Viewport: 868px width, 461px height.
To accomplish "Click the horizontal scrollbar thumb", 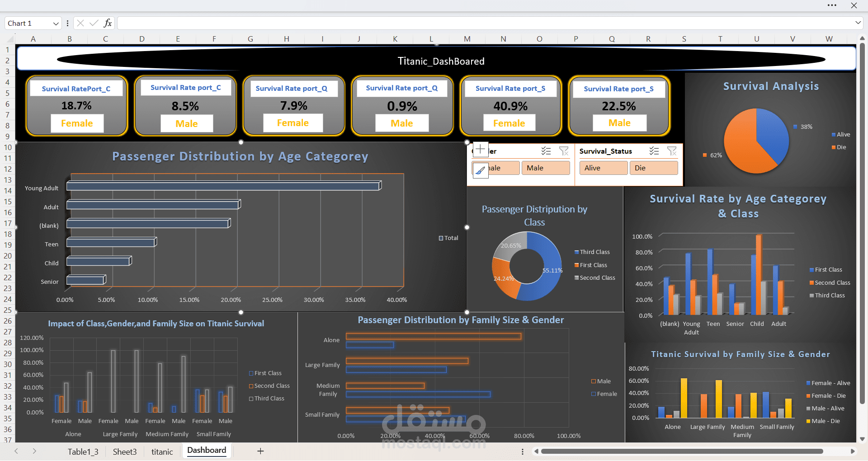I will pyautogui.click(x=681, y=451).
